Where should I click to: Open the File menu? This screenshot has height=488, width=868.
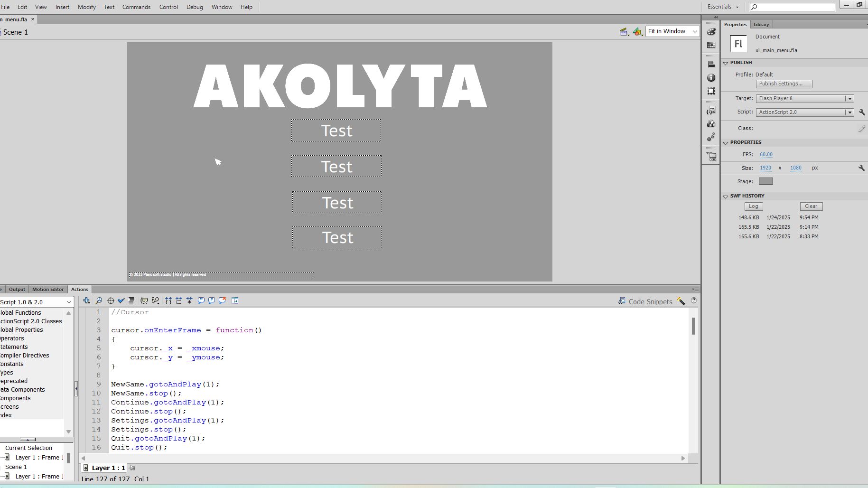(x=5, y=7)
